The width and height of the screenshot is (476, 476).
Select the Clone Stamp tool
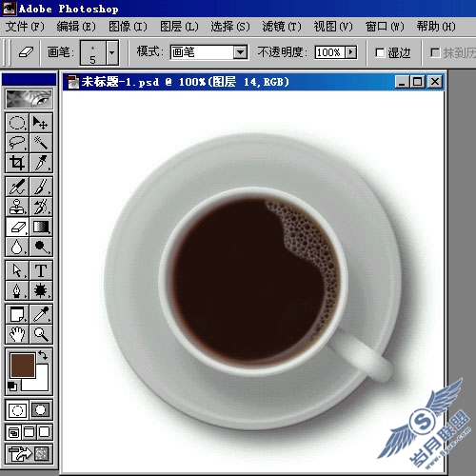(17, 207)
